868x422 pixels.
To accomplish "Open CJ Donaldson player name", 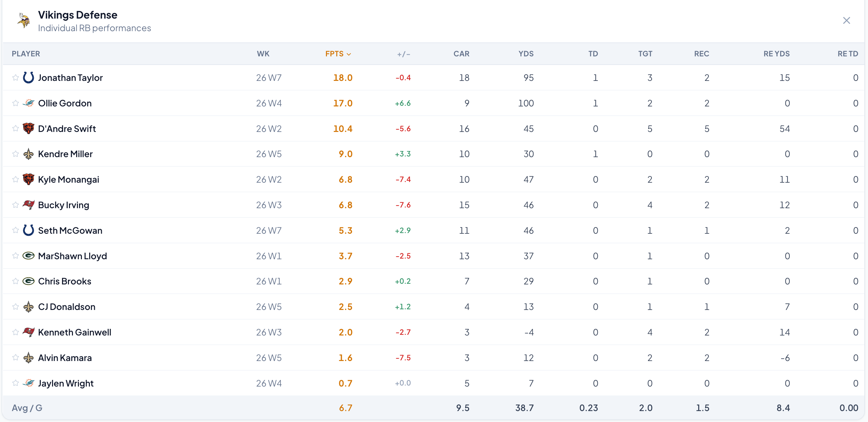I will pyautogui.click(x=67, y=307).
